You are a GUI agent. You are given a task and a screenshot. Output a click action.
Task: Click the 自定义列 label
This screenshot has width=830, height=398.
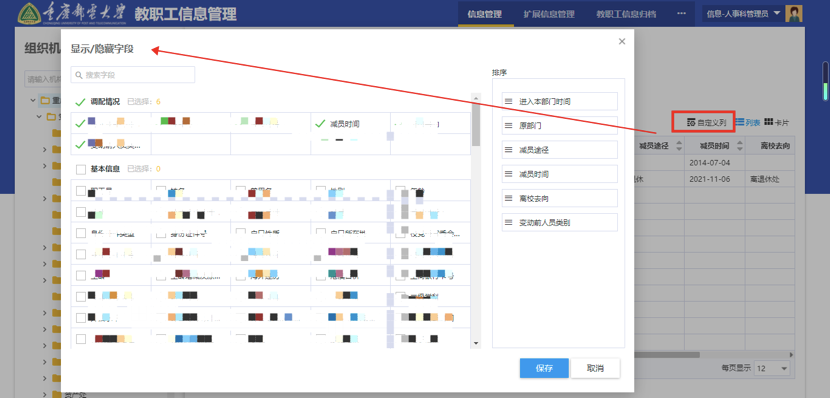(x=711, y=123)
